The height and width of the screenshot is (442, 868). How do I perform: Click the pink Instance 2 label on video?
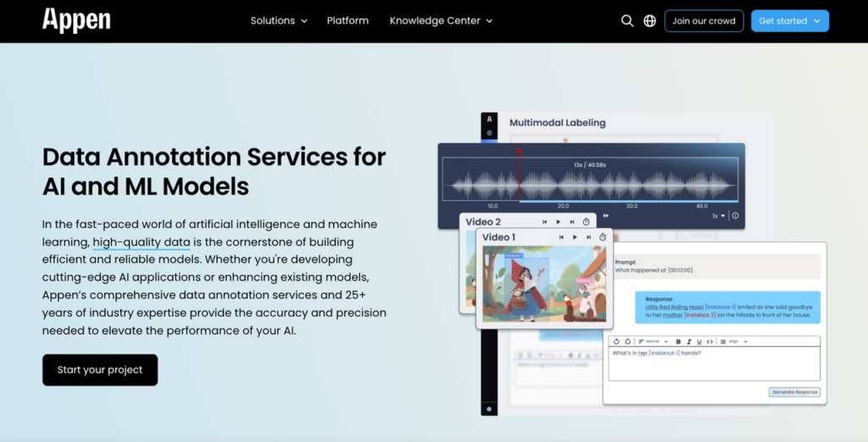click(x=585, y=281)
